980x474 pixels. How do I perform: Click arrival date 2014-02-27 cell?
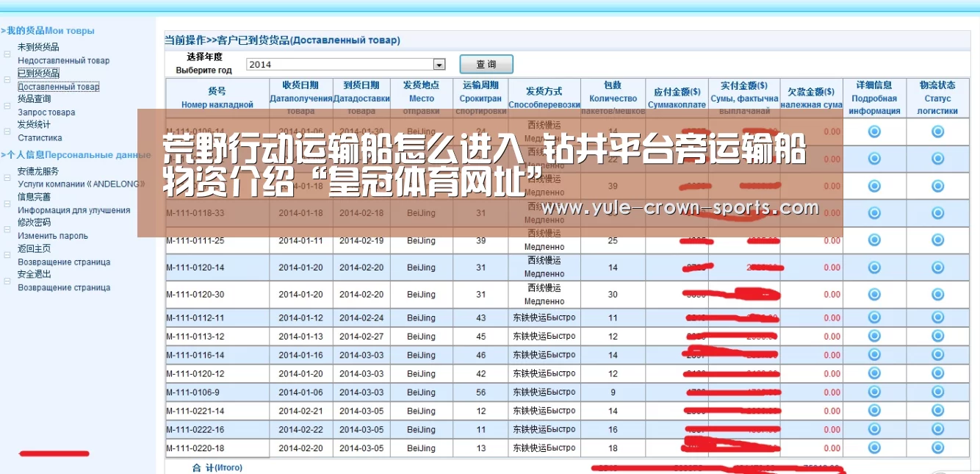coord(361,337)
